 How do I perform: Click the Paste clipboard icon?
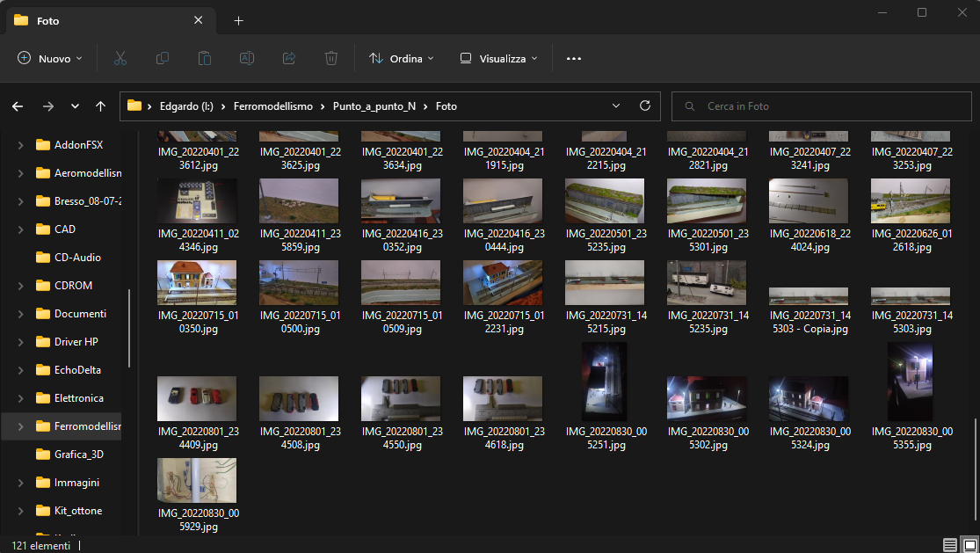tap(205, 59)
